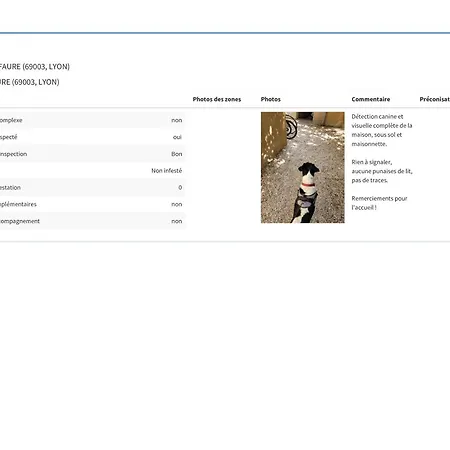This screenshot has width=450, height=450.
Task: Click the 'plémentaires' row label
Action: pos(18,204)
